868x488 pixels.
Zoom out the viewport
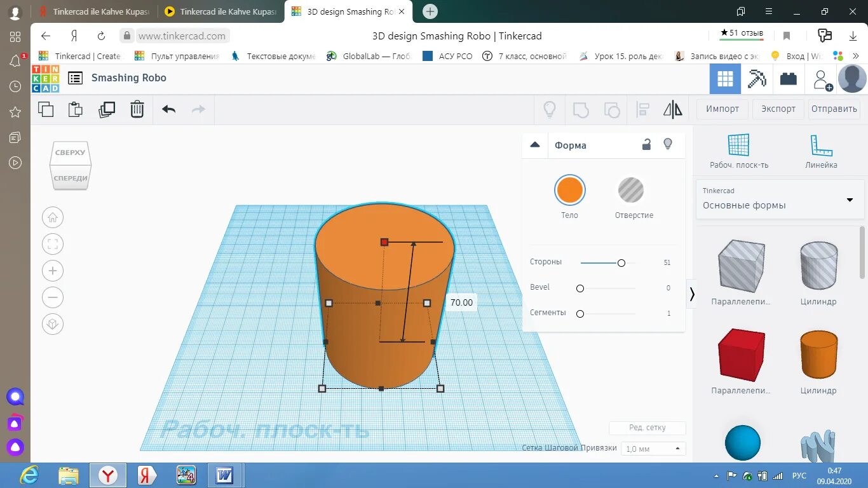[53, 297]
